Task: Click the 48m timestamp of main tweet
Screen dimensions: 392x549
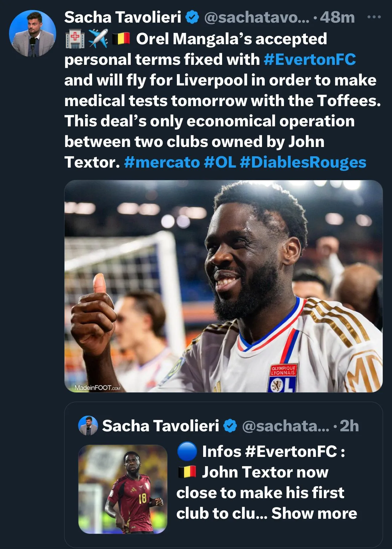Action: (337, 17)
